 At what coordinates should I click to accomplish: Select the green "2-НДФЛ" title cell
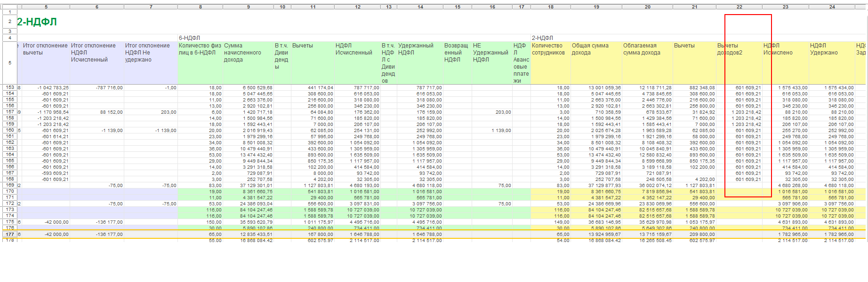pos(37,22)
